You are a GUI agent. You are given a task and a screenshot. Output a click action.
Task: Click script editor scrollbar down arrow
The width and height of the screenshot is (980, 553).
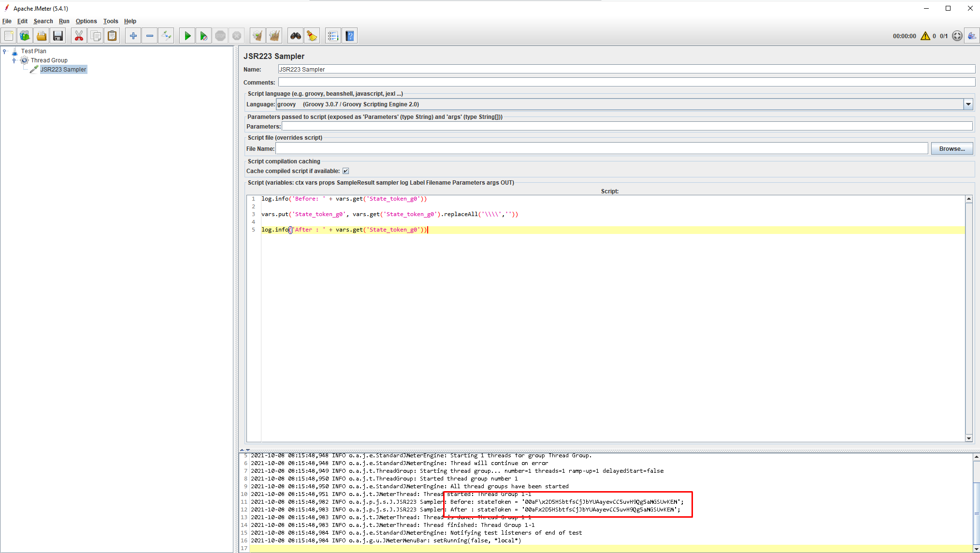click(968, 438)
